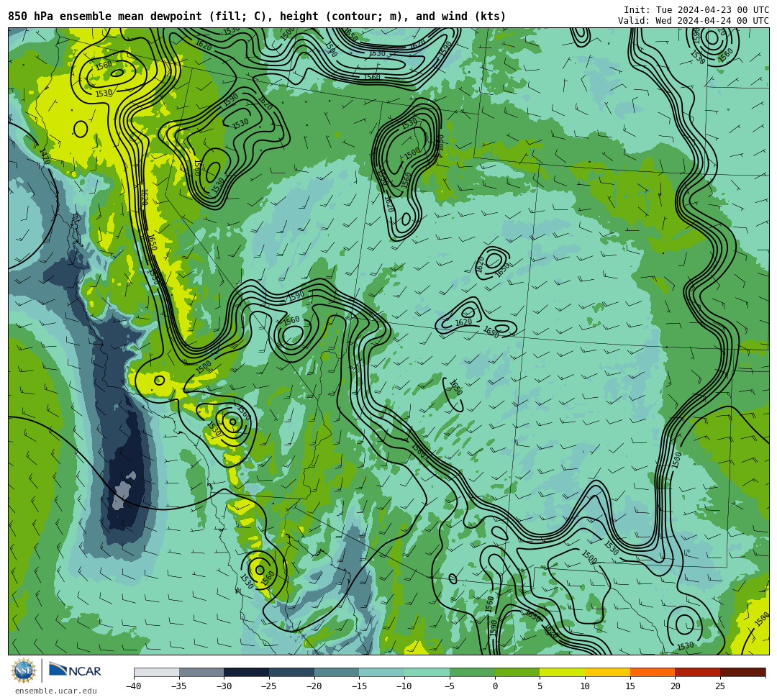
Task: Click the NSF logo
Action: [23, 671]
